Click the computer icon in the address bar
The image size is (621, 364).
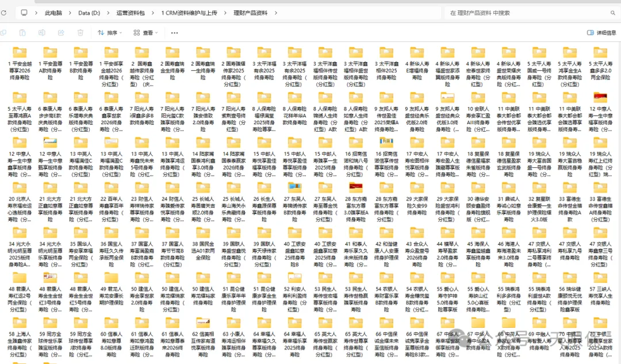pos(23,12)
